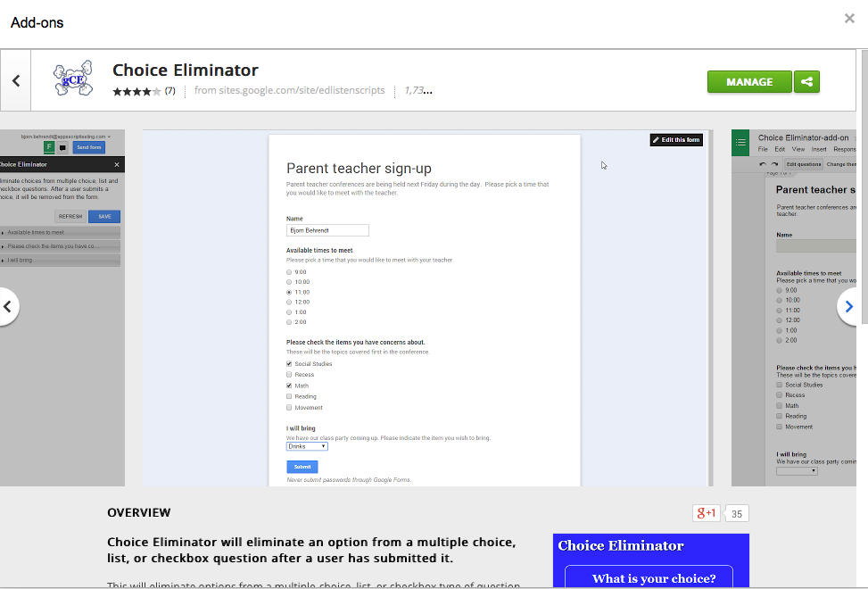Select the 2:00 time in center form
The width and height of the screenshot is (868, 589).
coord(289,322)
